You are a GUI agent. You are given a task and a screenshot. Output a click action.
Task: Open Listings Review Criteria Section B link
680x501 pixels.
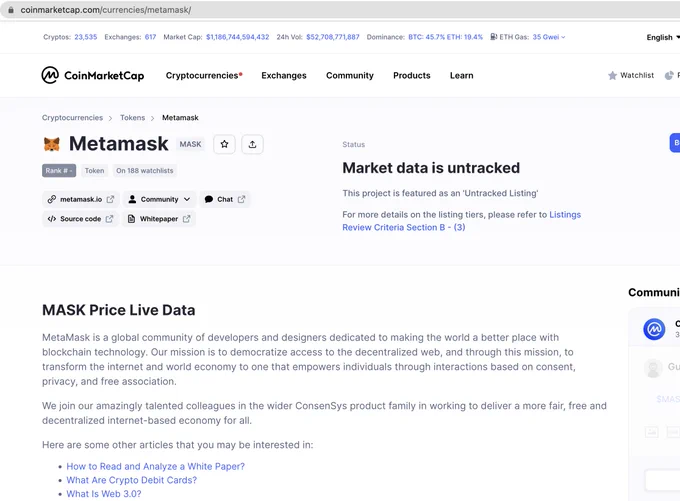[x=461, y=221]
